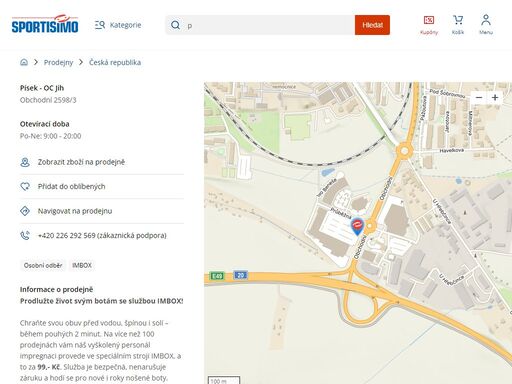Go to home via breadcrumb house icon
This screenshot has width=512, height=384.
click(x=24, y=62)
